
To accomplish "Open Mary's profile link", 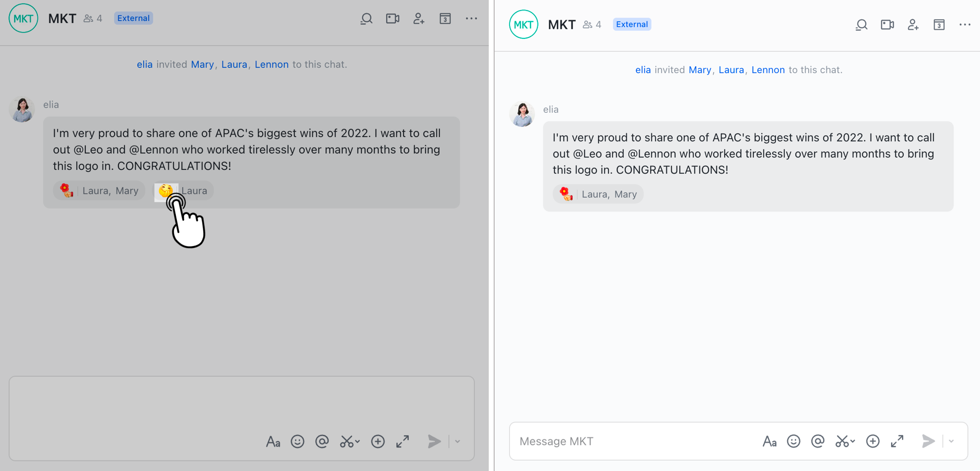I will 202,64.
